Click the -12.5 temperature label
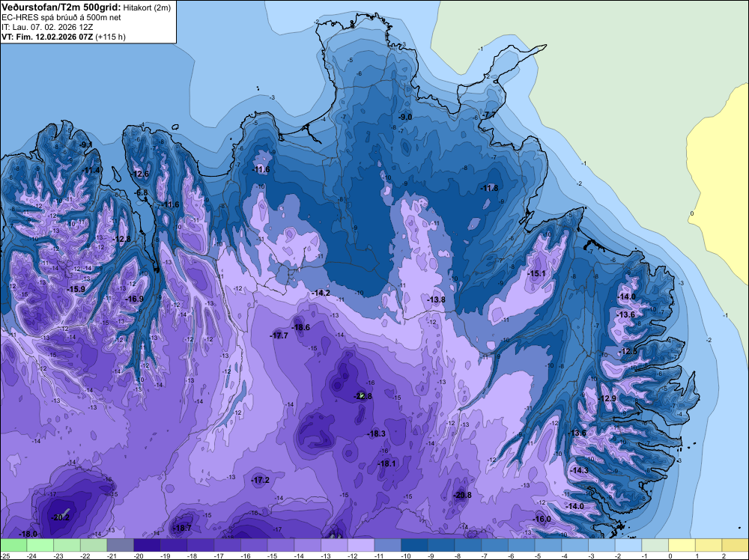 (x=628, y=351)
